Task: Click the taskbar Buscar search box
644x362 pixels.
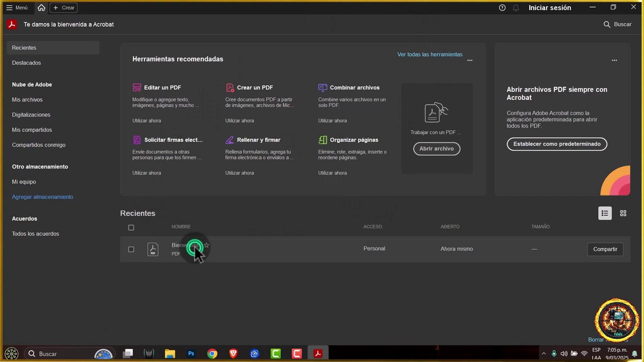Action: [69, 353]
